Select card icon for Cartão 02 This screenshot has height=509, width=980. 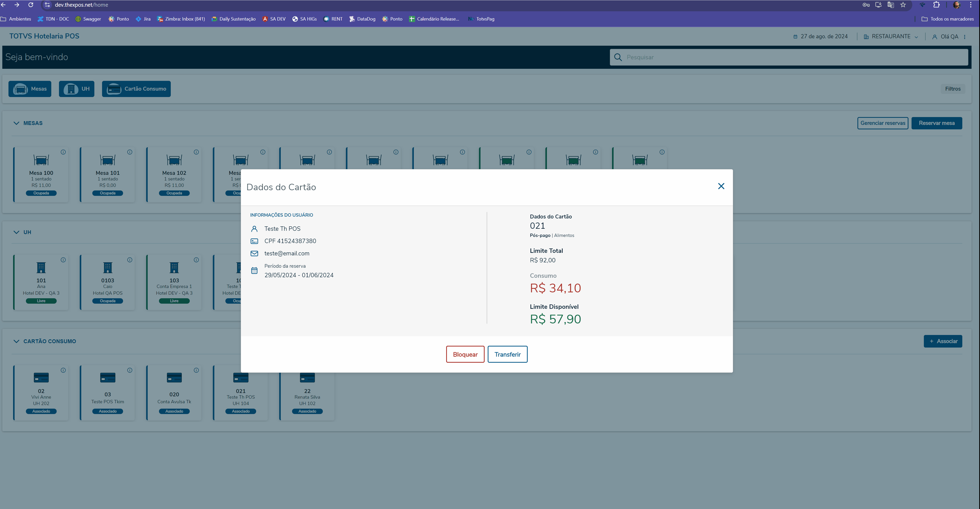point(41,377)
